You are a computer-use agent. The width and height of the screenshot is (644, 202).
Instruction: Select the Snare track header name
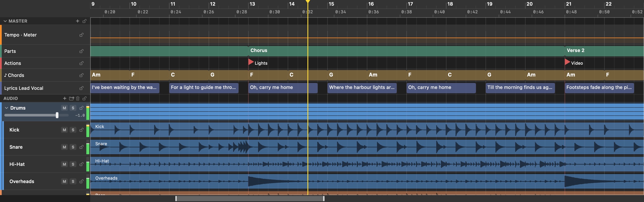16,147
